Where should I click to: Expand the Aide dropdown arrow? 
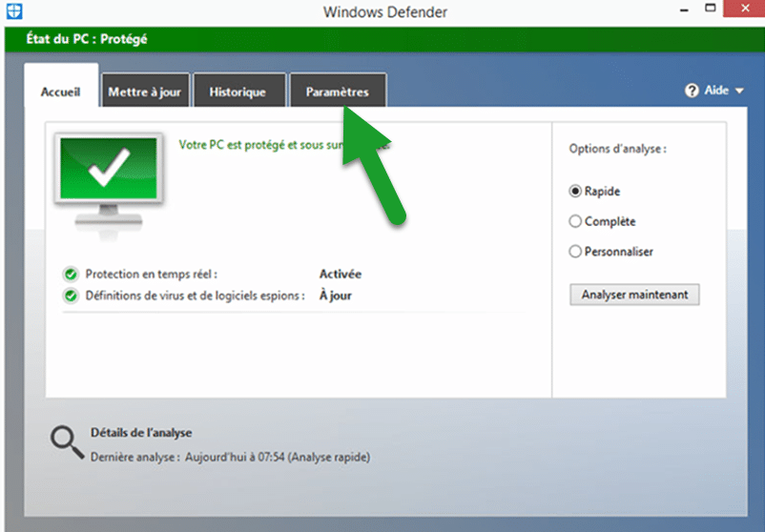pos(739,91)
